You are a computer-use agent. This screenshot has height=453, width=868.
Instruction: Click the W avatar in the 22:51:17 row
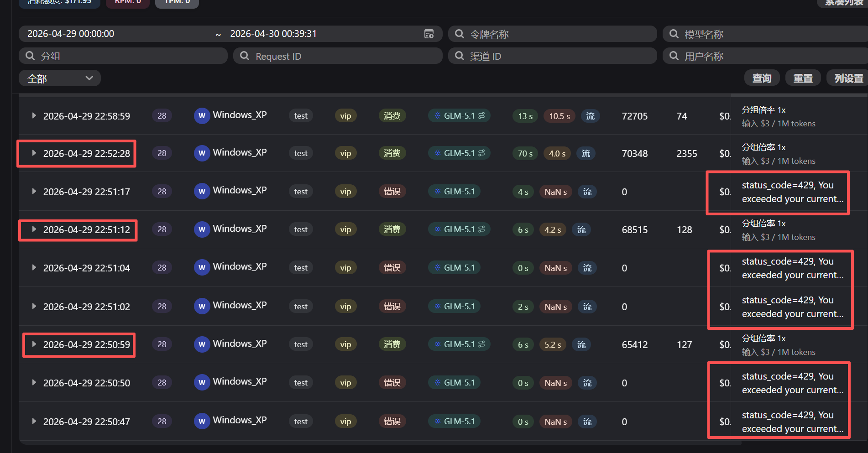coord(202,192)
